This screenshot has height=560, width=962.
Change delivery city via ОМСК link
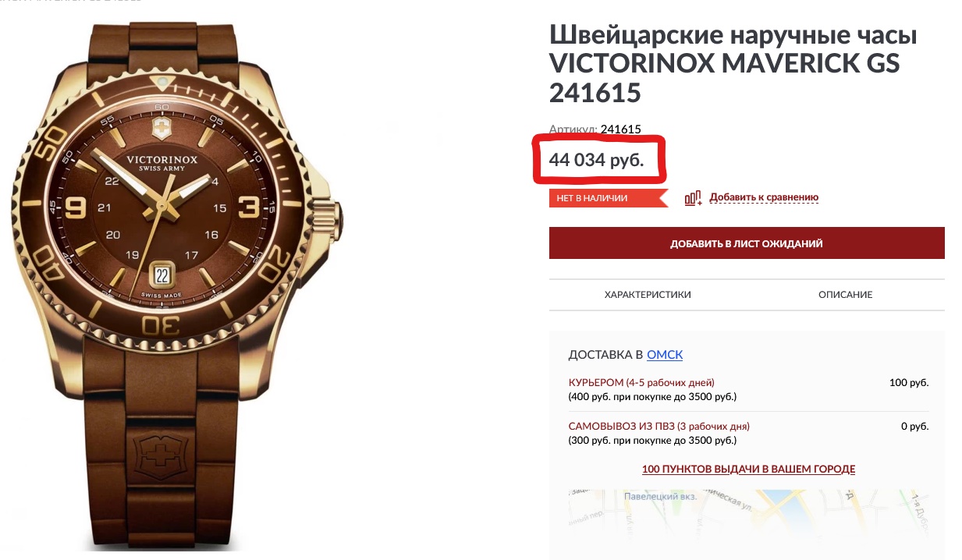[x=665, y=355]
